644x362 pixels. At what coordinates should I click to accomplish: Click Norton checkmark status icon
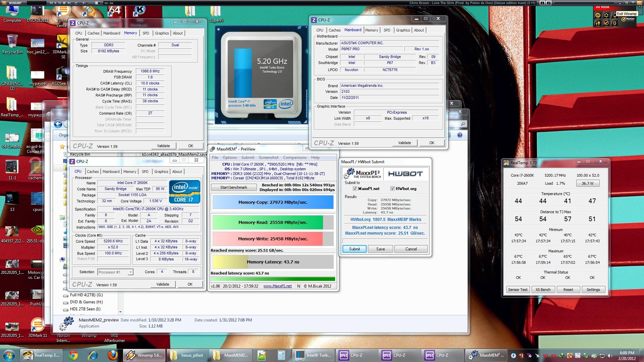point(606,23)
